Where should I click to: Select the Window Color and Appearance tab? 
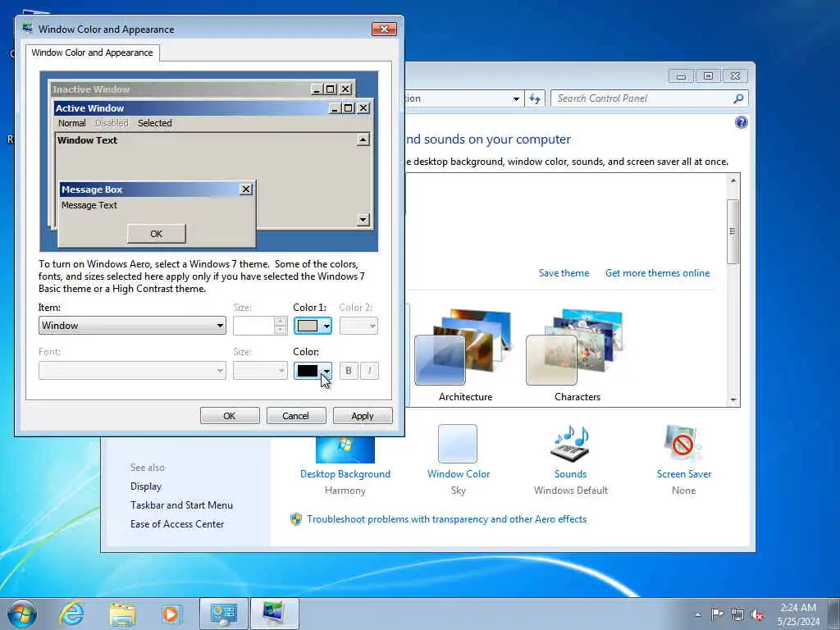coord(92,52)
